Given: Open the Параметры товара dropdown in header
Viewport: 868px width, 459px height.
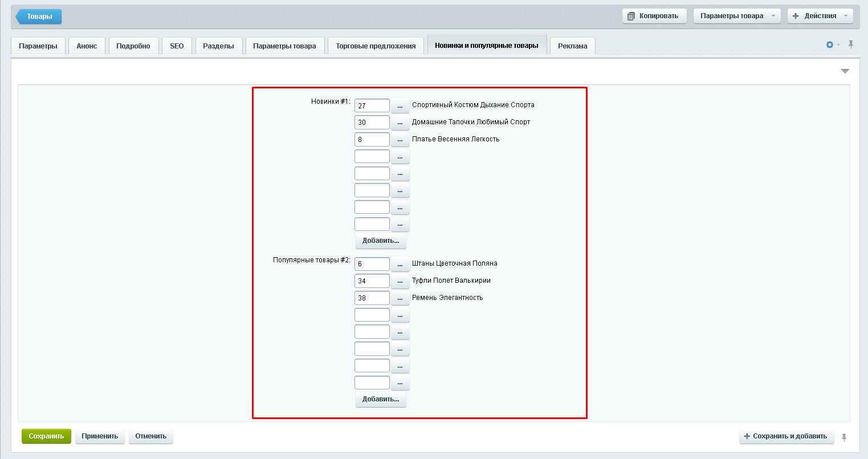Looking at the screenshot, I should [737, 16].
